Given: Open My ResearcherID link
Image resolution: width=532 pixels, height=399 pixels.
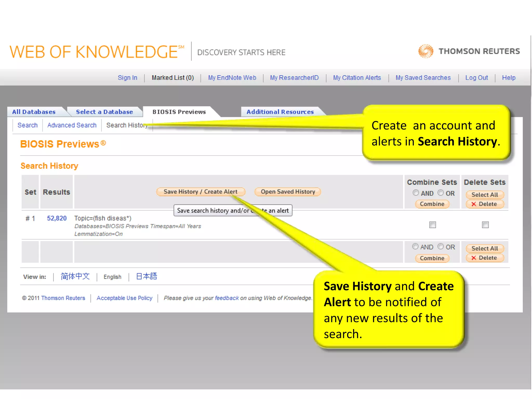Looking at the screenshot, I should click(294, 78).
